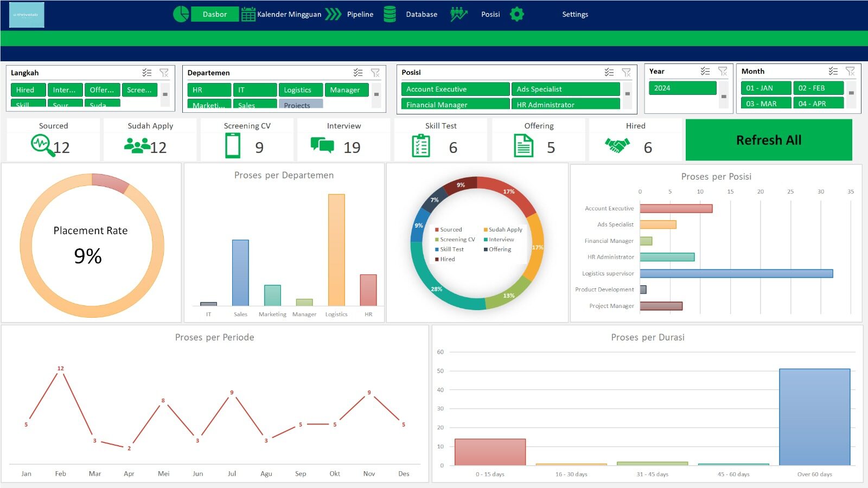868x488 pixels.
Task: Enable multi-select in Year slicer
Action: 705,71
